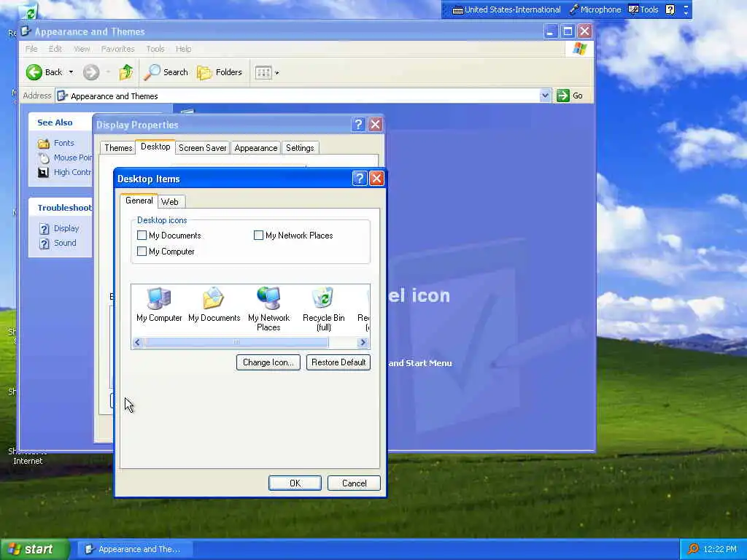Click the Microphone icon in language bar
The image size is (747, 560).
[573, 9]
